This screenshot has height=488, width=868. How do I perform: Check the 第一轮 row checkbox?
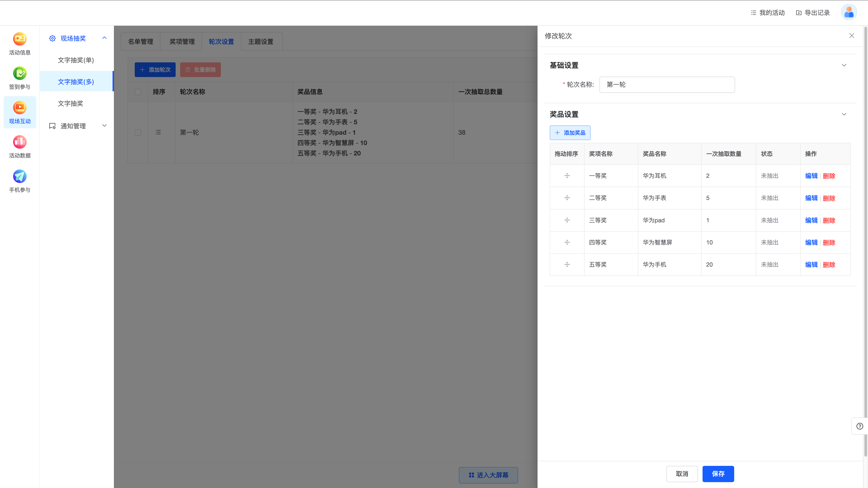pos(138,132)
